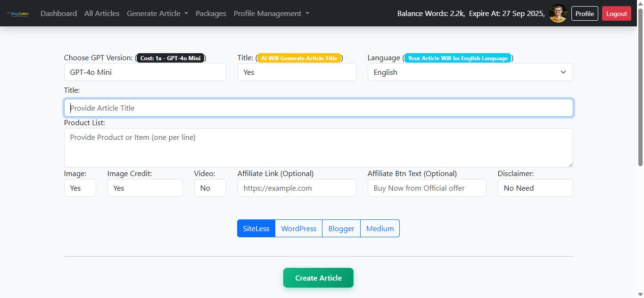The width and height of the screenshot is (644, 298).
Task: Open the Packages page
Action: coord(211,14)
